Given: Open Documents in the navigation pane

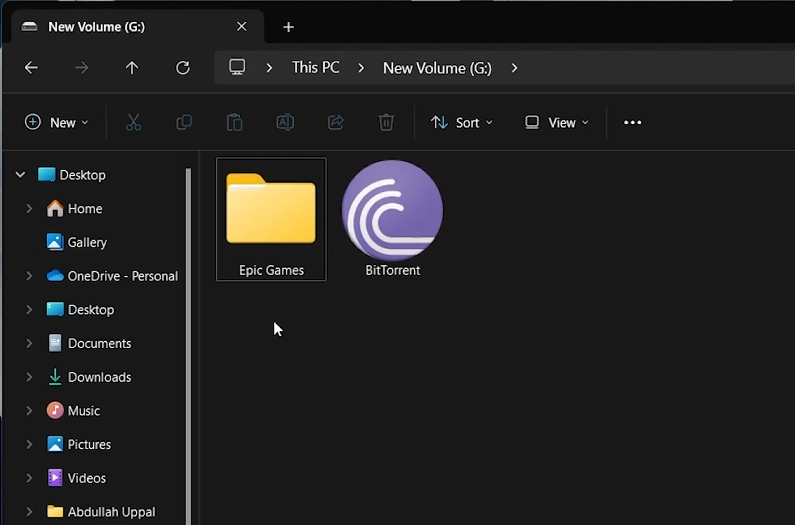Looking at the screenshot, I should point(89,343).
